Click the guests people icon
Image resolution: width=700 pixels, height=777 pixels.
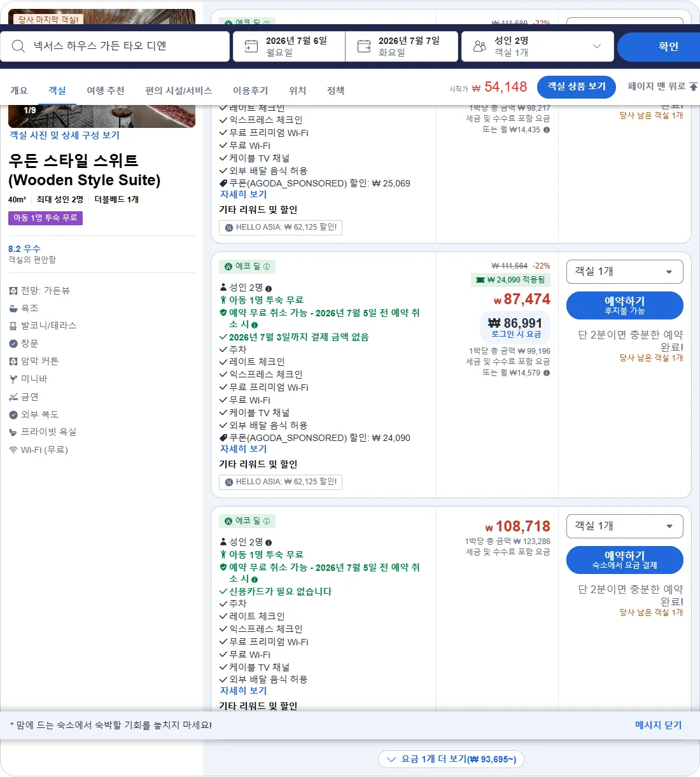(x=480, y=46)
